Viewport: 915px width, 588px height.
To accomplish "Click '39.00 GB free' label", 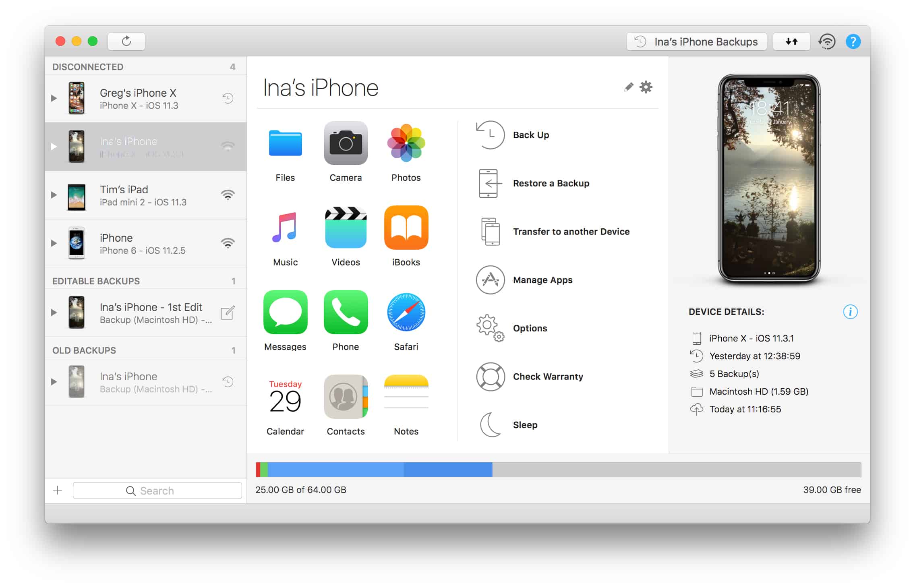I will pyautogui.click(x=832, y=490).
